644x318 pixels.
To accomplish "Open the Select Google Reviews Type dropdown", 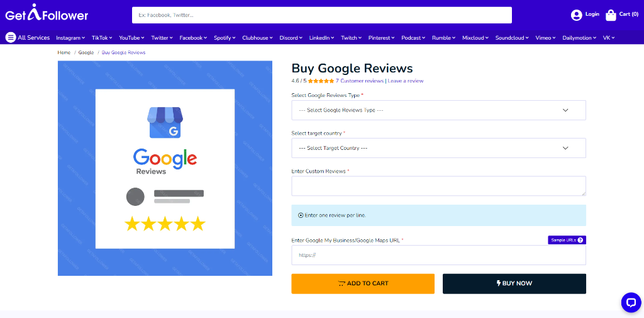I will 438,110.
